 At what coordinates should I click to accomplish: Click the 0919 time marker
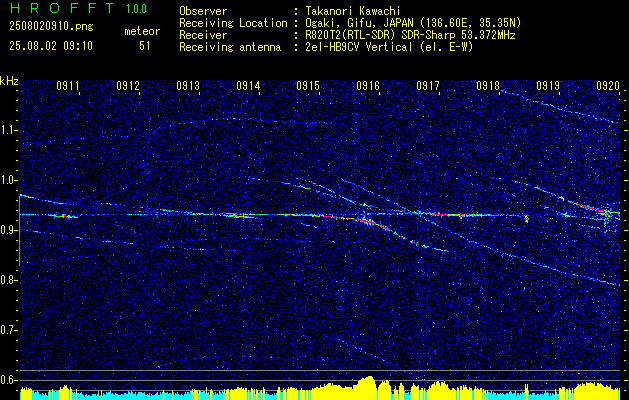pos(548,86)
